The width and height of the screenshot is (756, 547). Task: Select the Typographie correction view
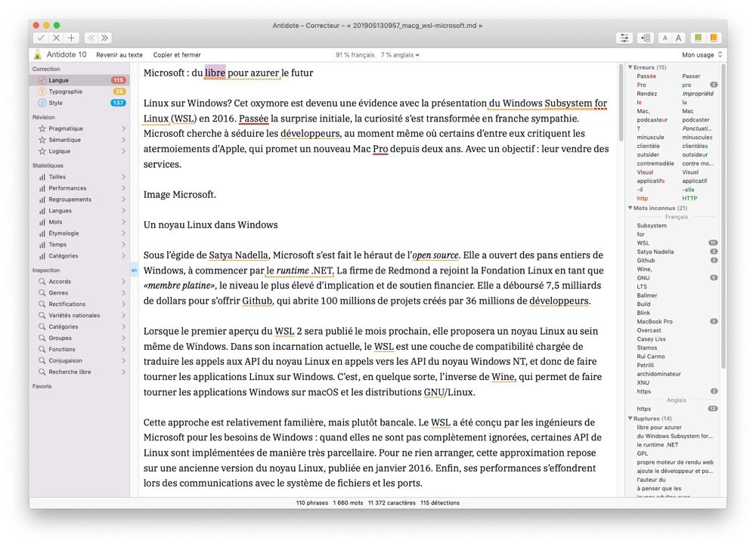click(79, 91)
